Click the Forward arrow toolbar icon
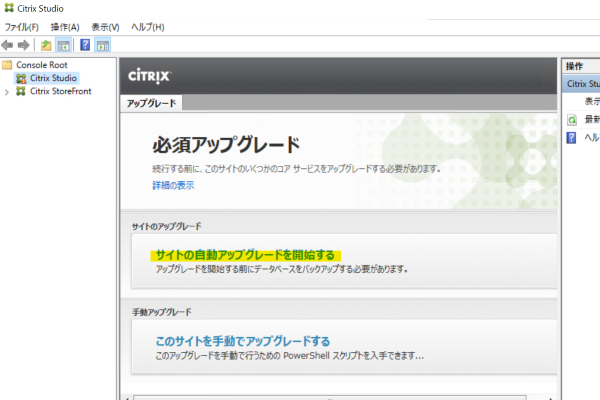 pyautogui.click(x=24, y=45)
